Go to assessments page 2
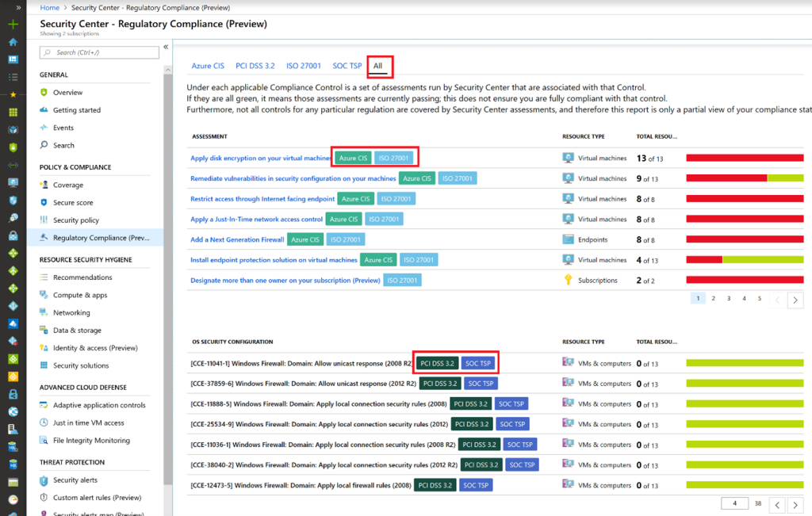This screenshot has height=516, width=812. click(713, 298)
